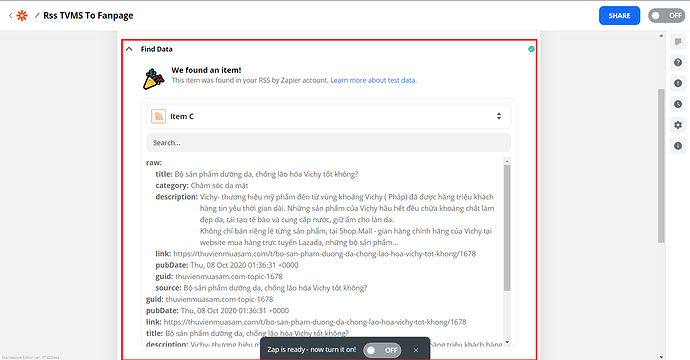Dismiss the Zap is ready notification
This screenshot has width=690, height=360.
(x=416, y=350)
